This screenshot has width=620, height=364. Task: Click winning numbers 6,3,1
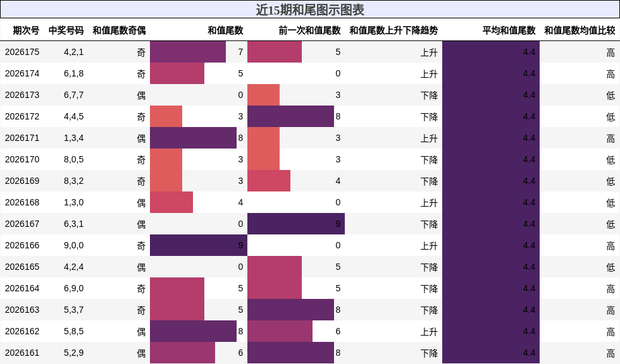pyautogui.click(x=73, y=224)
